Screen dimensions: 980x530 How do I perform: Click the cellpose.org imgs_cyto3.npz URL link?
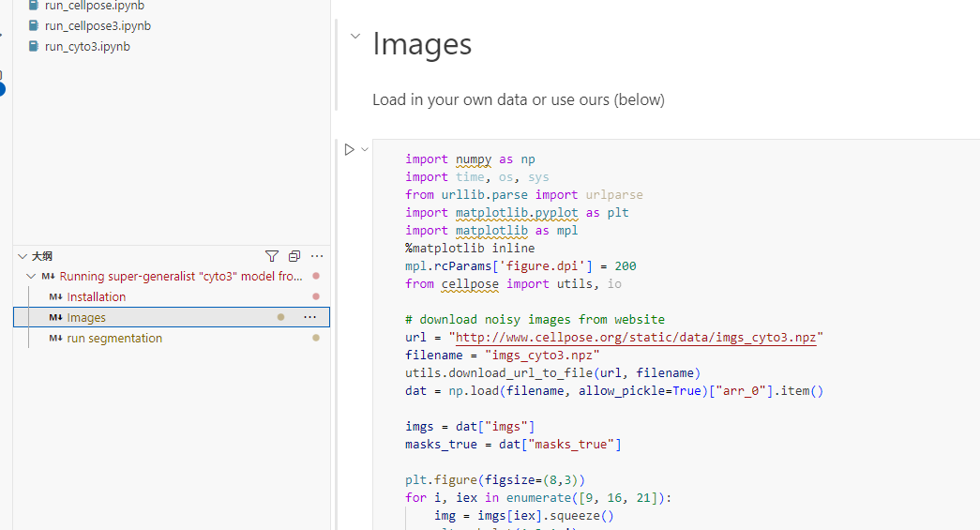click(636, 338)
